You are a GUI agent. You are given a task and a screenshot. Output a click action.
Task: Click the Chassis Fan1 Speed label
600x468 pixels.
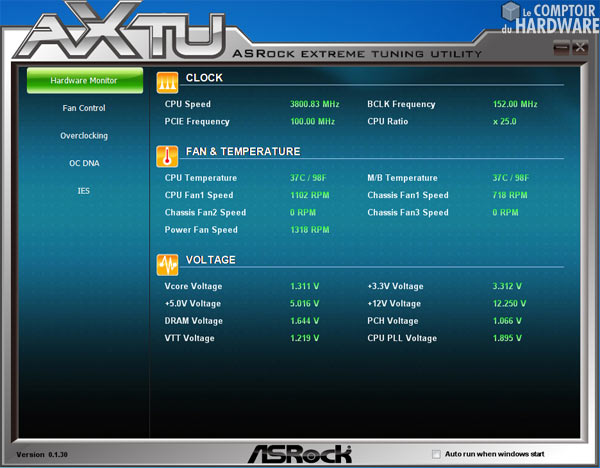408,195
